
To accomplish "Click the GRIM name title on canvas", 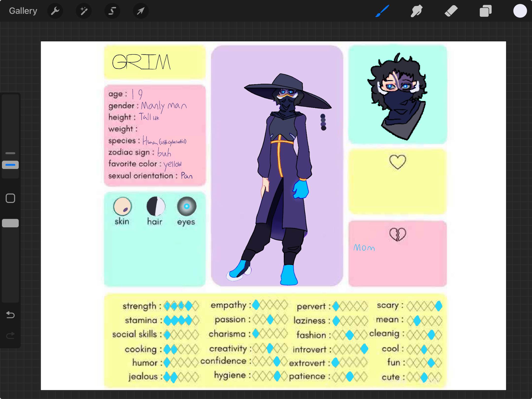I will coord(141,62).
